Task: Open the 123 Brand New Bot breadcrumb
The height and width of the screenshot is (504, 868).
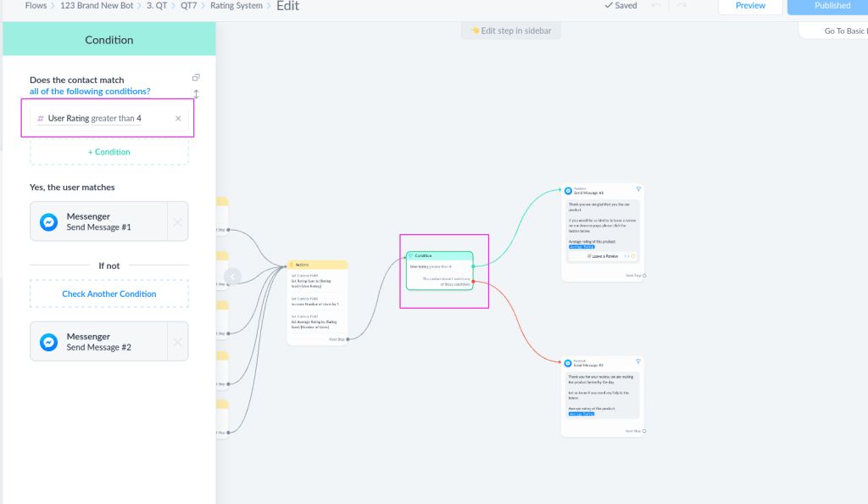Action: 97,6
